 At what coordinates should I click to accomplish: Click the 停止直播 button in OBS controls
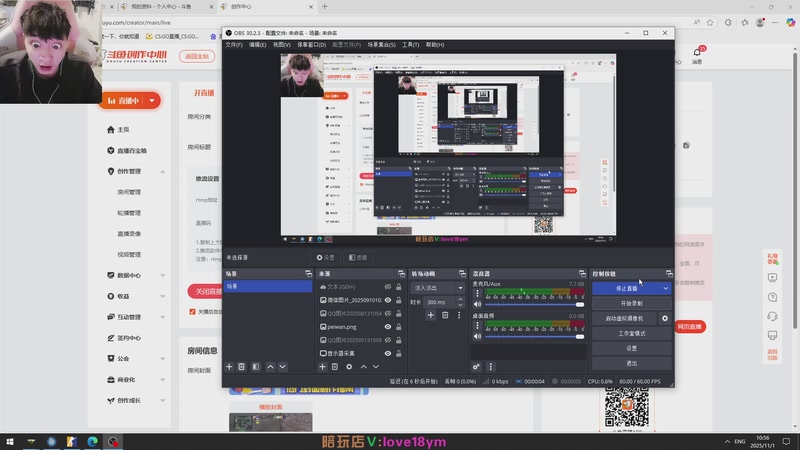click(627, 289)
